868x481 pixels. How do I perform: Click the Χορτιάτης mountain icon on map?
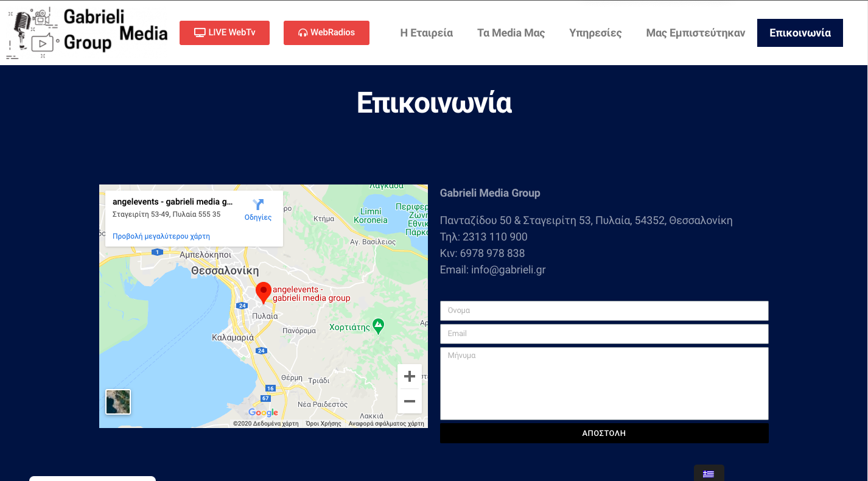pos(379,326)
